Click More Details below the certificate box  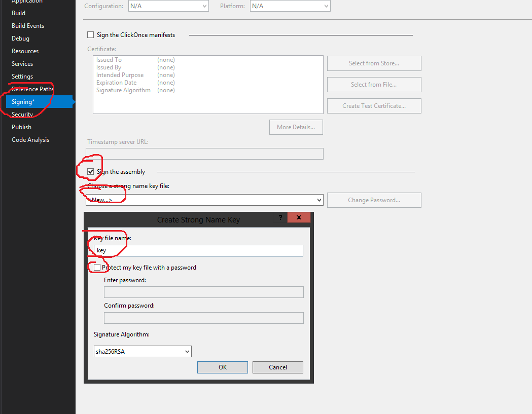296,127
